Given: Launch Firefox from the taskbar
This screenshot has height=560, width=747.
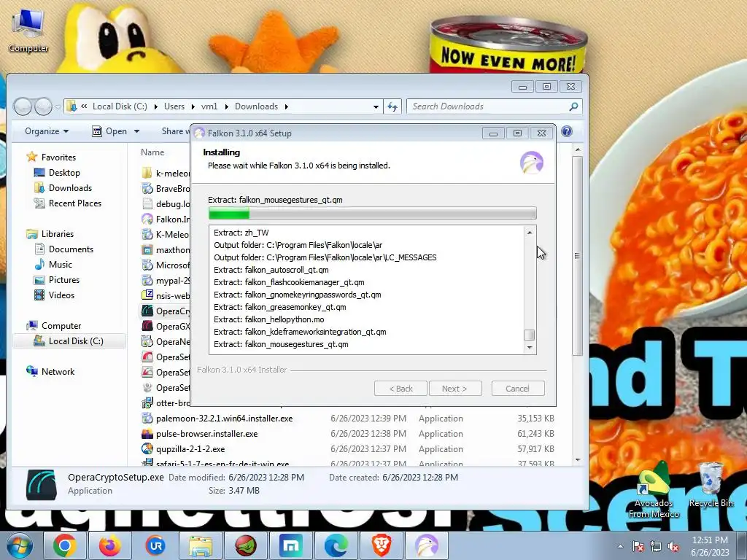Looking at the screenshot, I should pos(109,545).
